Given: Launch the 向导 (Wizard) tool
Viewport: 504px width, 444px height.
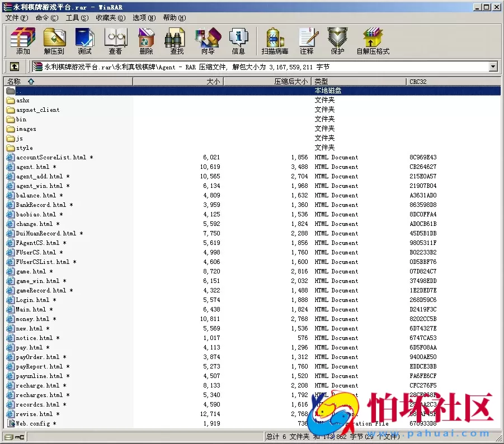Looking at the screenshot, I should click(208, 41).
